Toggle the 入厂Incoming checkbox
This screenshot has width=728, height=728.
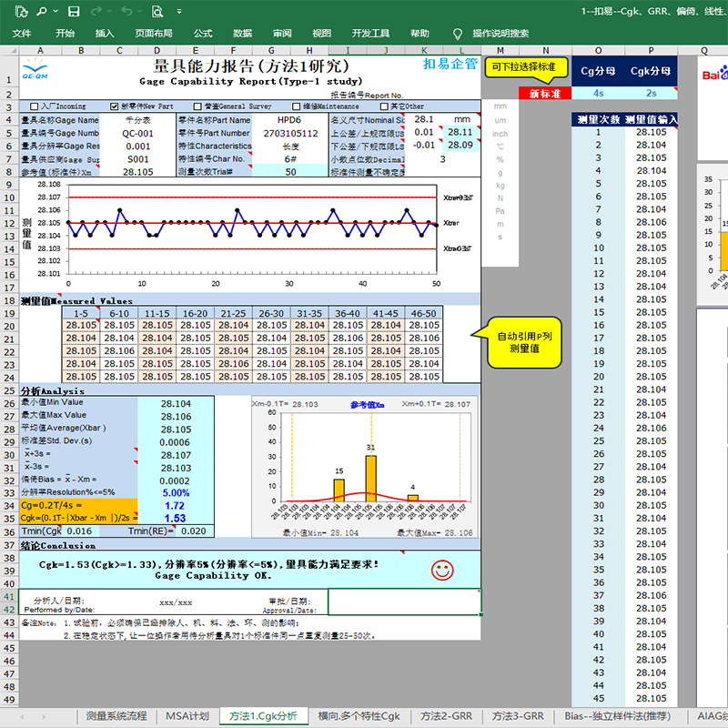point(34,106)
